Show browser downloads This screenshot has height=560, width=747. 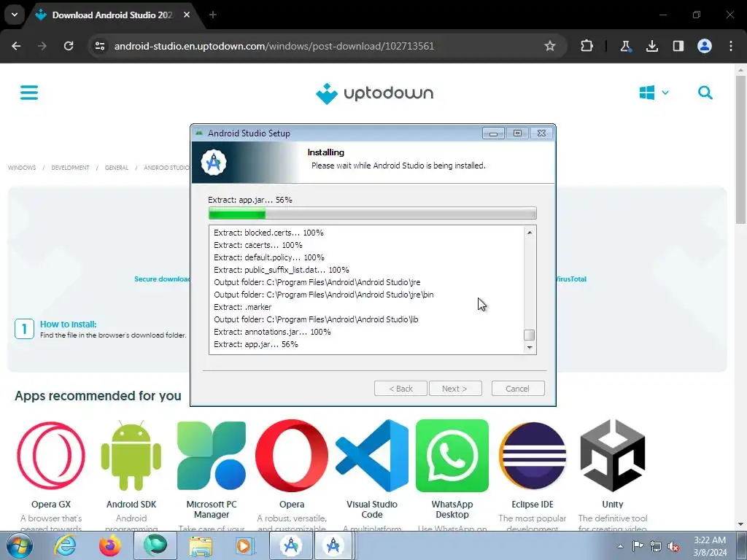[x=652, y=46]
